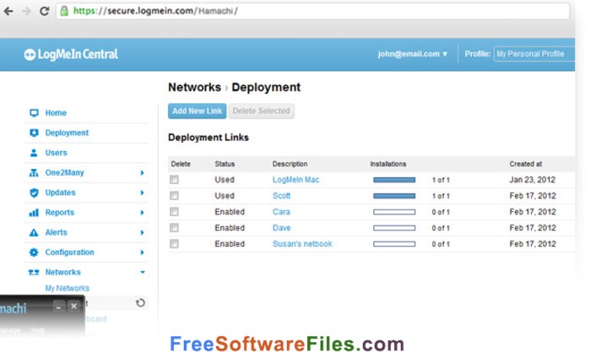This screenshot has height=364, width=591.
Task: Click the installations progress bar for Scott
Action: 394,196
